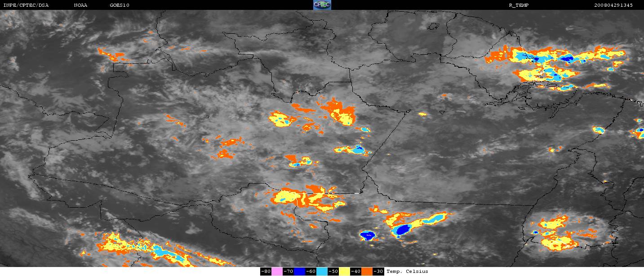Screen dimensions: 644x276
Task: Click the INPE/CPTEC/DSA header text
Action: pyautogui.click(x=26, y=5)
